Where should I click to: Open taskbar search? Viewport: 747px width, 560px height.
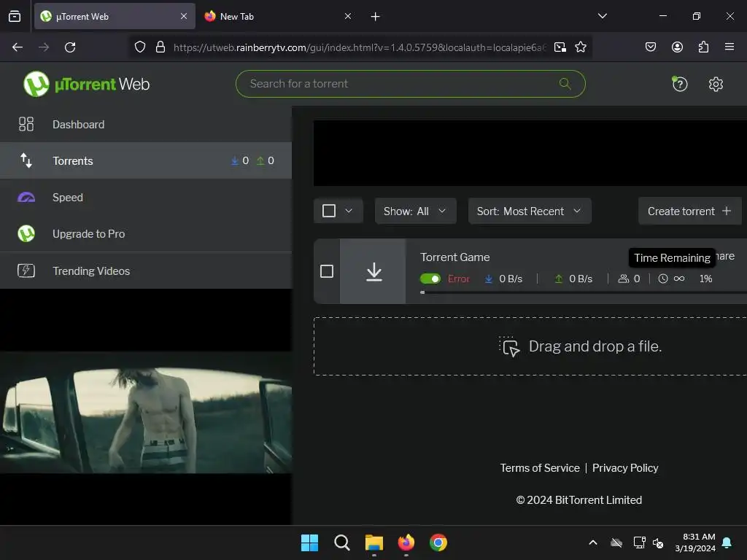[x=341, y=542]
